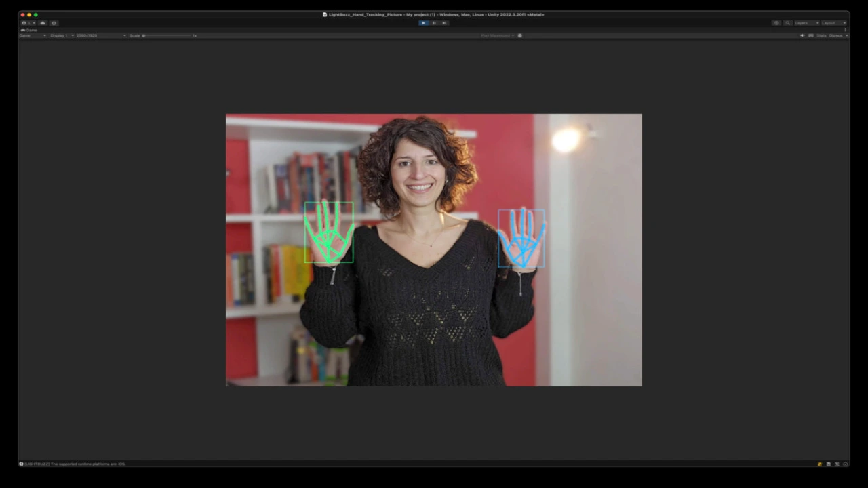Open the Display 1 dropdown
This screenshot has width=868, height=488.
pyautogui.click(x=61, y=35)
